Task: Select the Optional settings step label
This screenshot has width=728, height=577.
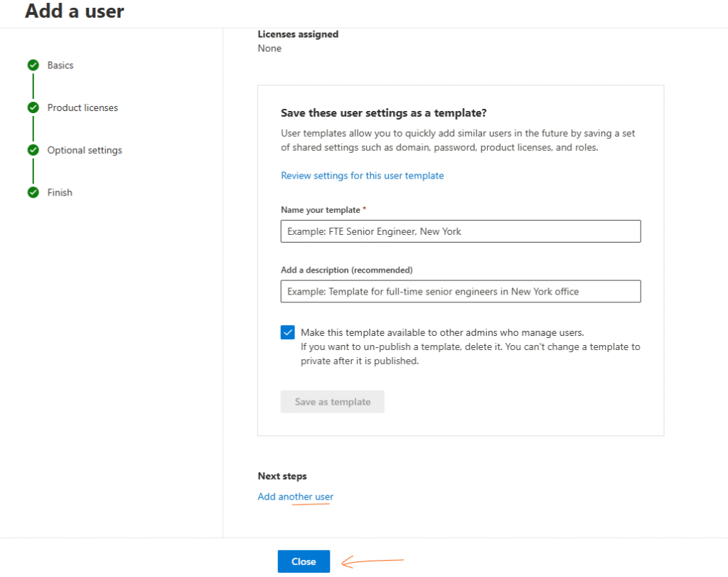Action: 85,150
